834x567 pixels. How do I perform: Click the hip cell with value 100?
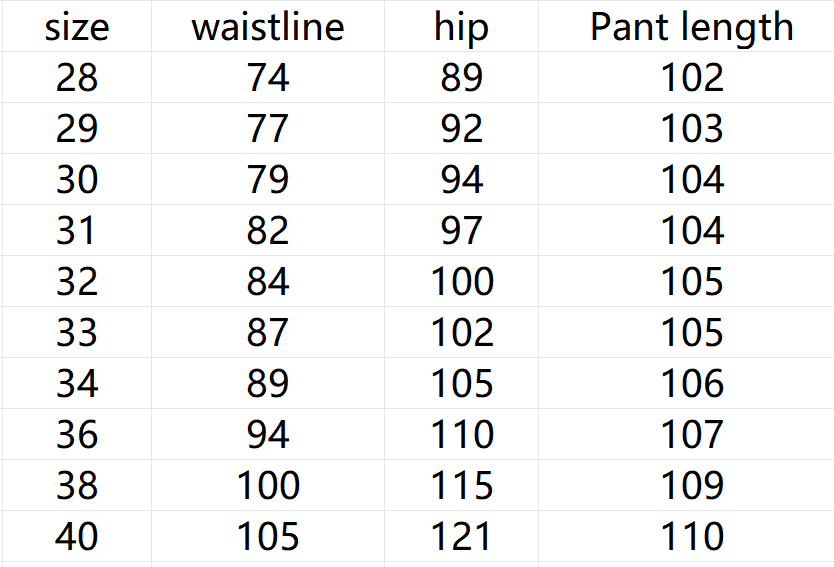click(461, 282)
